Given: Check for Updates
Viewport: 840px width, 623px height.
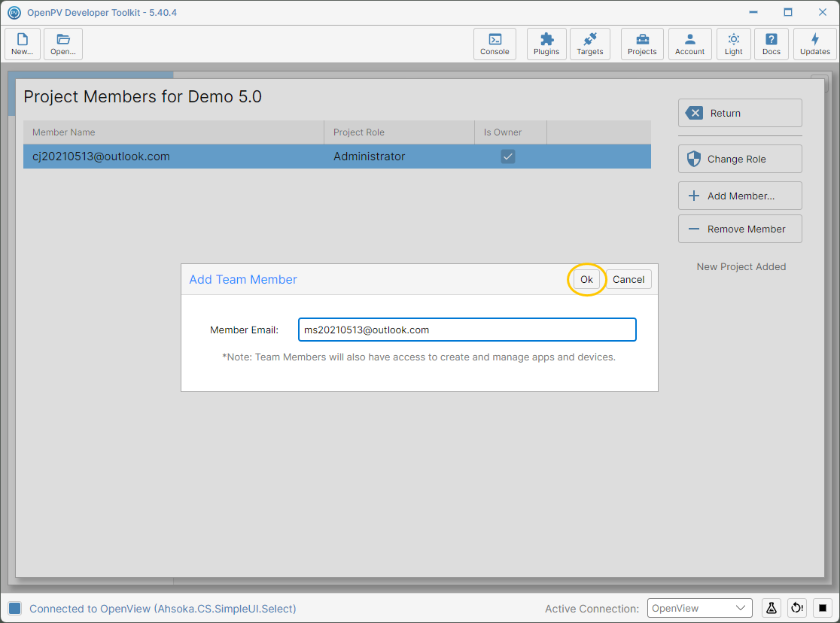Looking at the screenshot, I should coord(815,44).
